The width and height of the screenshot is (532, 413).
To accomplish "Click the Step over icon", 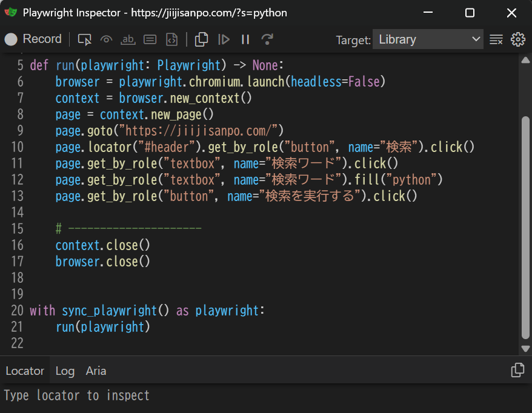I will (267, 40).
